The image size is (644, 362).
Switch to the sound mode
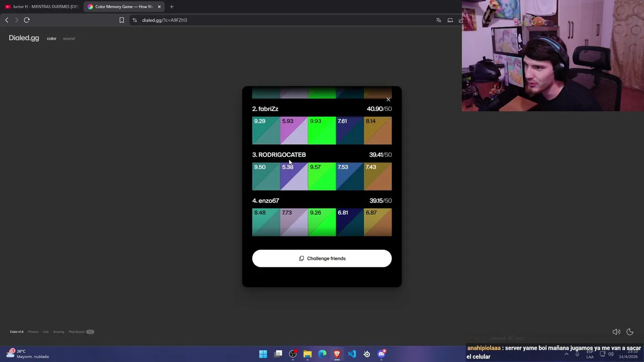69,38
